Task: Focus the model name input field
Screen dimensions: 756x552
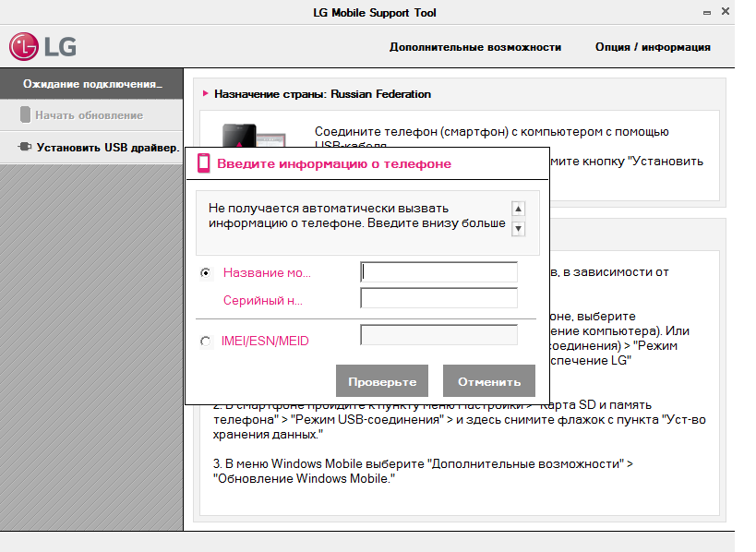Action: tap(438, 272)
